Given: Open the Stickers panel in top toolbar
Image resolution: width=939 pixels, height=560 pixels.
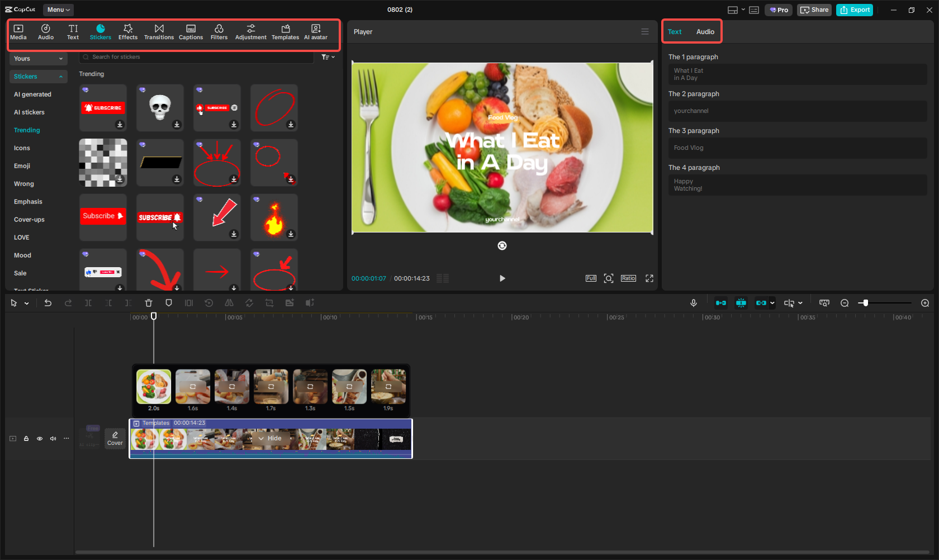Looking at the screenshot, I should pos(101,31).
